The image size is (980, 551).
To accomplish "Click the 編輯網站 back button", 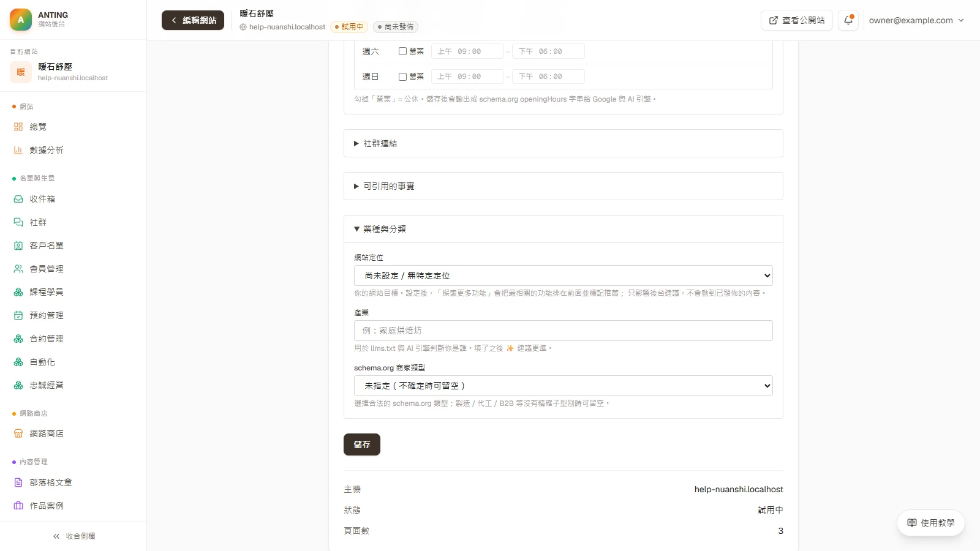I will click(x=193, y=20).
